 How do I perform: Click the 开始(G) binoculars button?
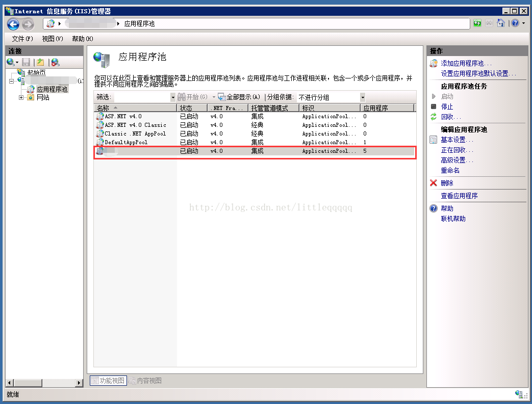pos(192,97)
